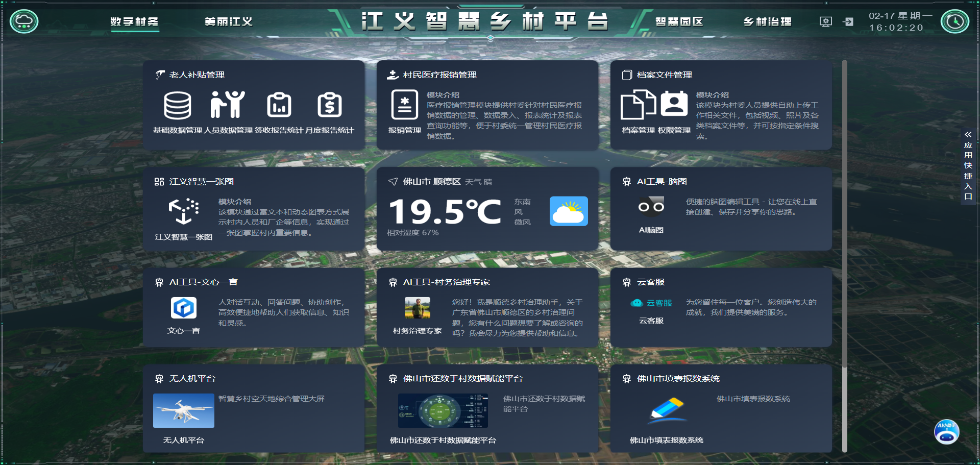Open the 智慧园区 navigation tab

pyautogui.click(x=679, y=21)
